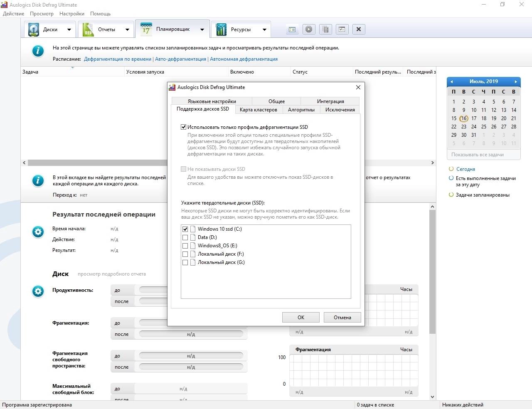
Task: Expand the Планировщик dropdown arrow
Action: coord(202,30)
